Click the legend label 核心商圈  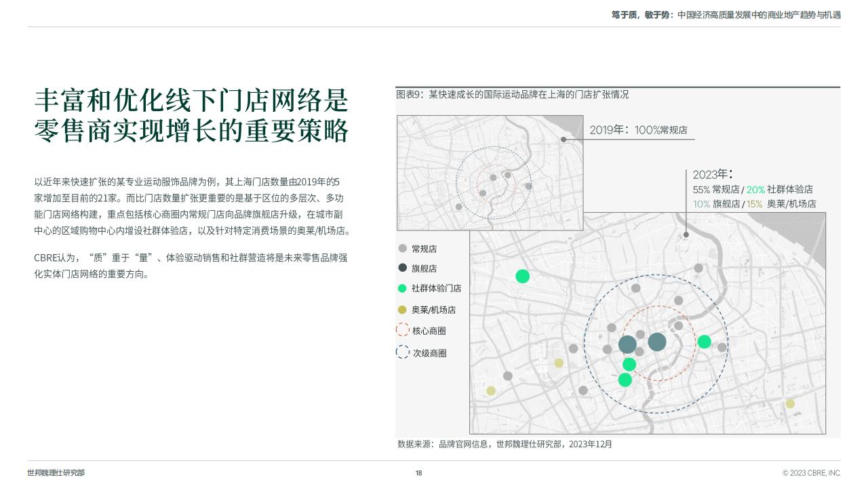pos(429,331)
